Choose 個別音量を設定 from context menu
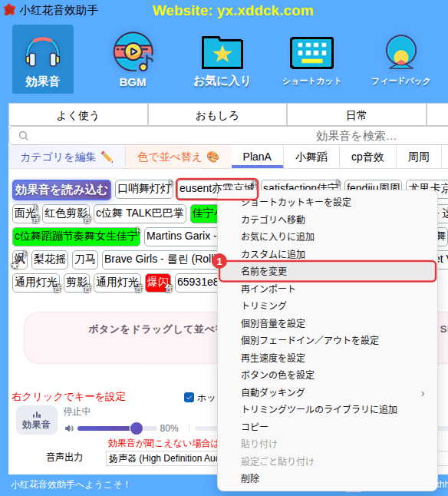 (328, 323)
